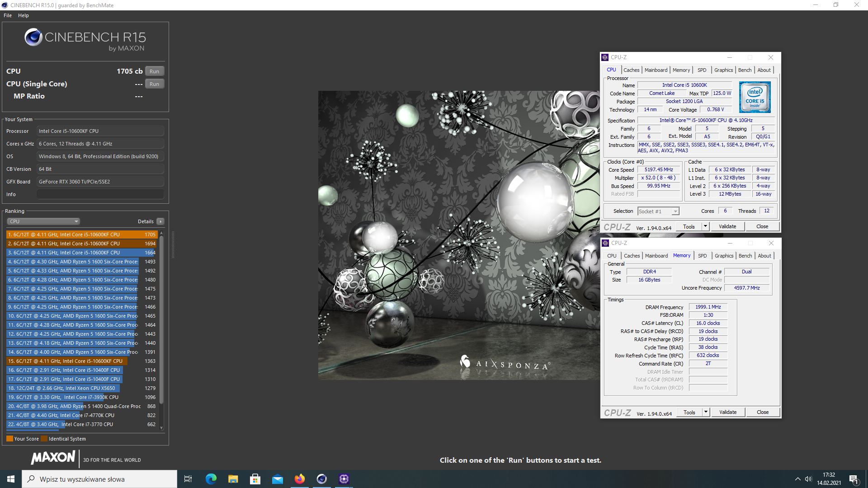The height and width of the screenshot is (488, 868).
Task: Click Close in top CPU-Z window
Action: (x=762, y=226)
